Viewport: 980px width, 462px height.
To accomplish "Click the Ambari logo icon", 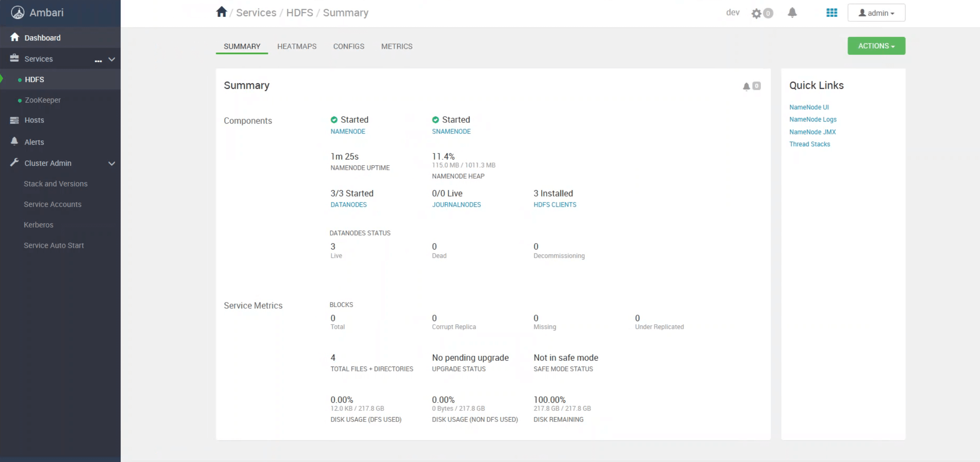I will [x=18, y=13].
